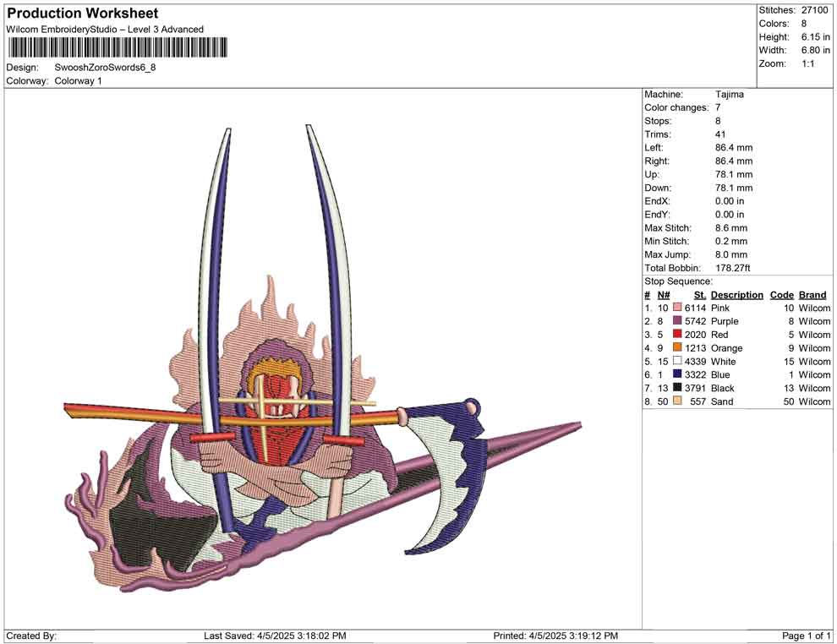This screenshot has width=837, height=644.
Task: Select the Purple thread color swatch
Action: [677, 322]
